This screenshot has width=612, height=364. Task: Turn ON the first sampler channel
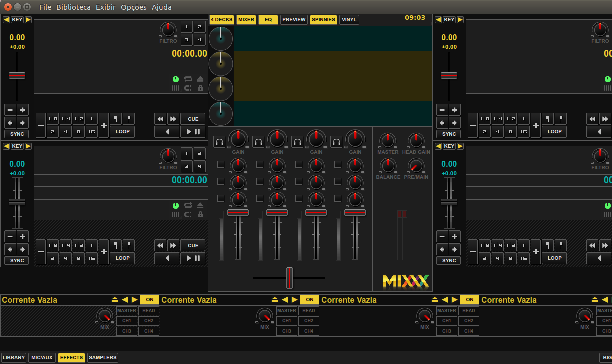tap(149, 300)
